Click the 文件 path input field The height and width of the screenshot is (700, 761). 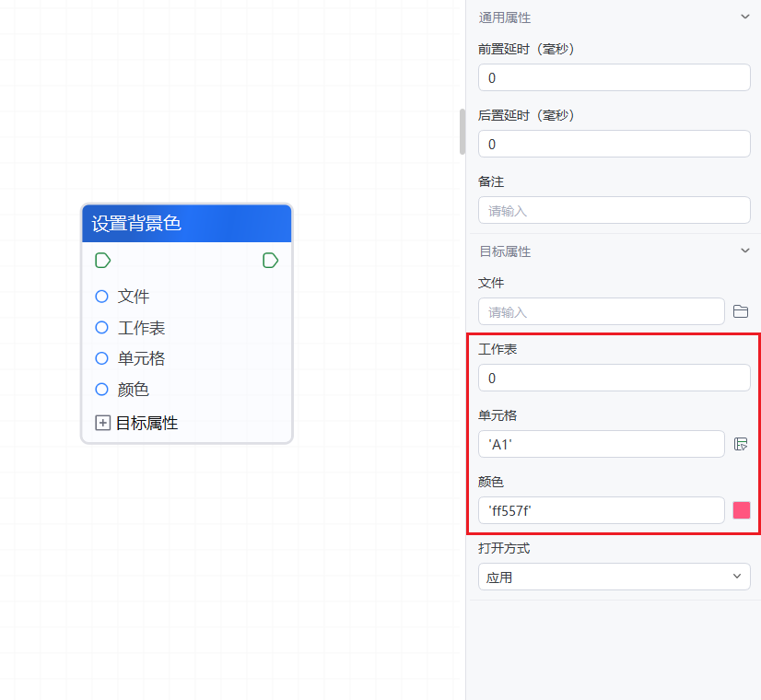pos(601,311)
